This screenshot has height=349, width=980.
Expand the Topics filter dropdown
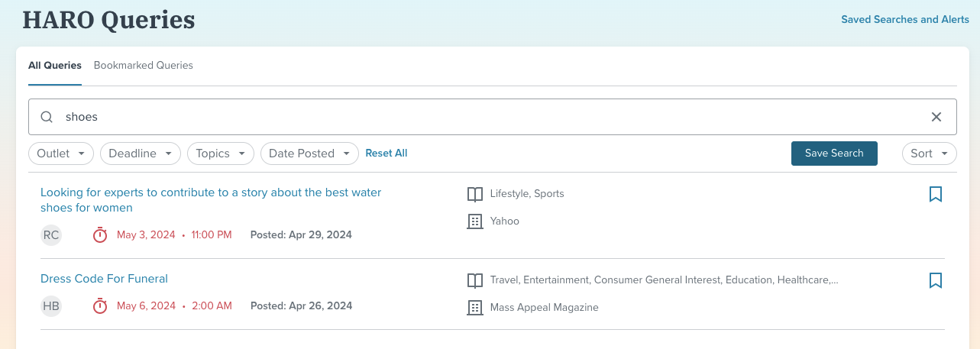point(221,153)
